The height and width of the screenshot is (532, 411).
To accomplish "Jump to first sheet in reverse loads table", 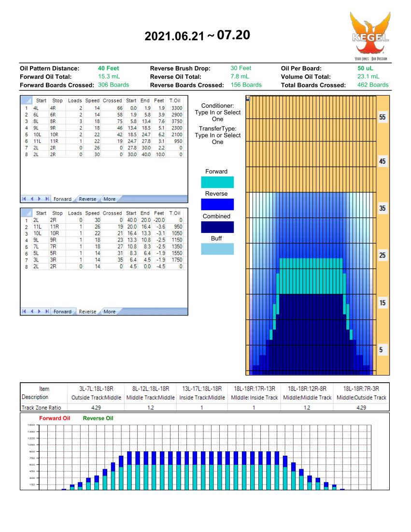I will click(x=24, y=312).
